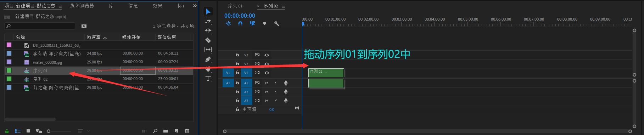Click the pink label of DJI_20200331 item
The image size is (644, 135).
[9, 45]
